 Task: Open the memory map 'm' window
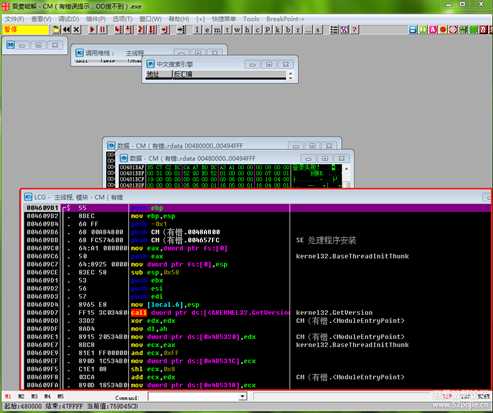[x=217, y=30]
